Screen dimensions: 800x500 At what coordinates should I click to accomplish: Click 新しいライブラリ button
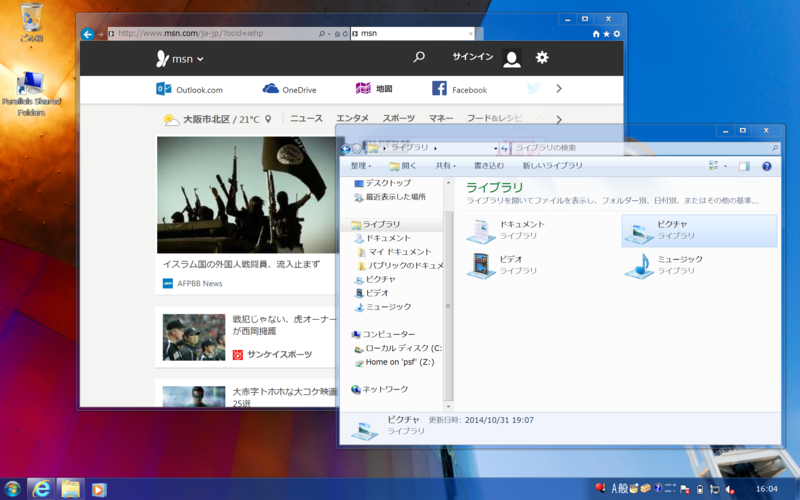[553, 166]
